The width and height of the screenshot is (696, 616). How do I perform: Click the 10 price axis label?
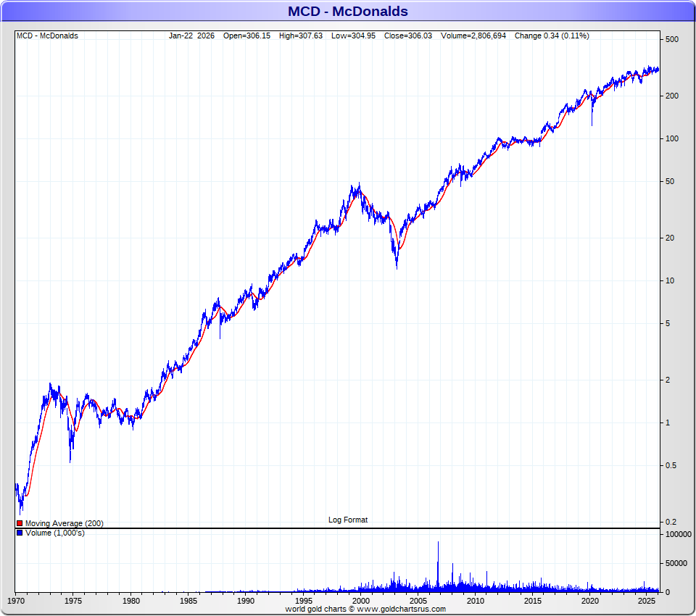tap(670, 281)
